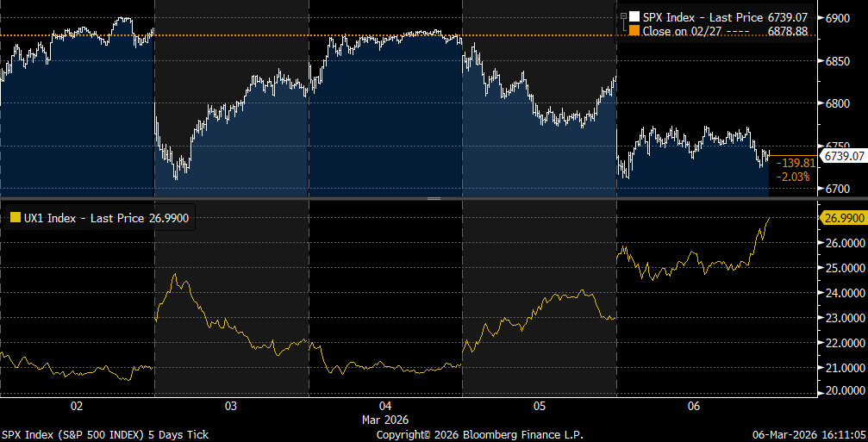Select 'UX1 Index - Last Price 26.9900' legend
Screen dimensions: 868x442
[x=106, y=219]
